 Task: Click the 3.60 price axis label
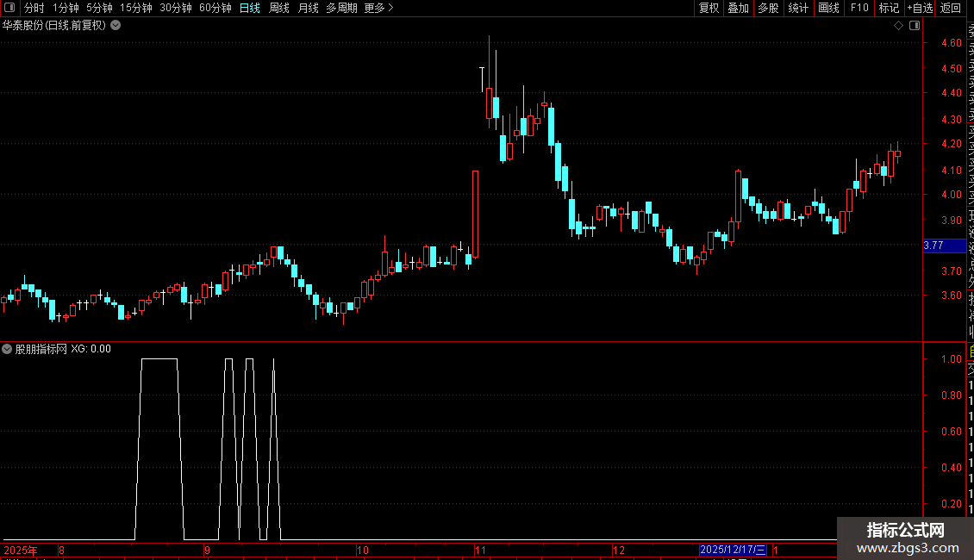click(x=952, y=296)
